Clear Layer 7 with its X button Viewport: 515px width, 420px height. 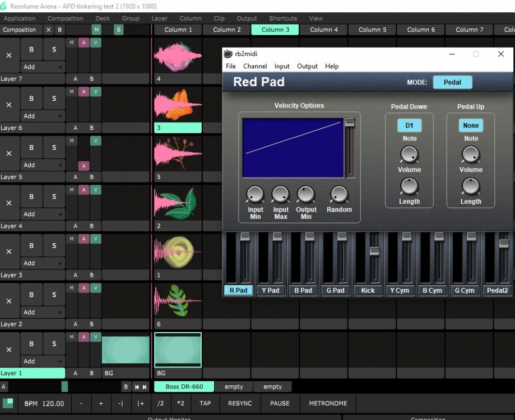(9, 55)
